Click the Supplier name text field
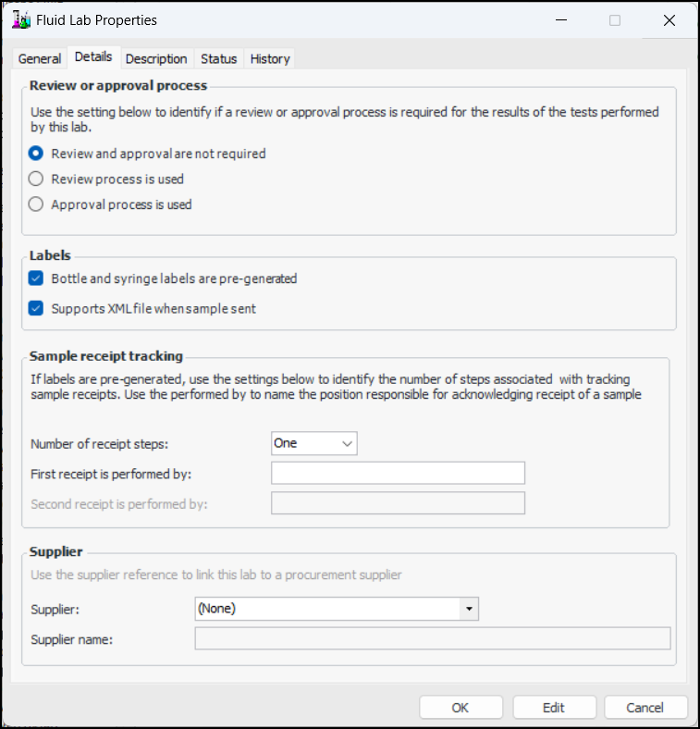The height and width of the screenshot is (729, 700). point(432,639)
